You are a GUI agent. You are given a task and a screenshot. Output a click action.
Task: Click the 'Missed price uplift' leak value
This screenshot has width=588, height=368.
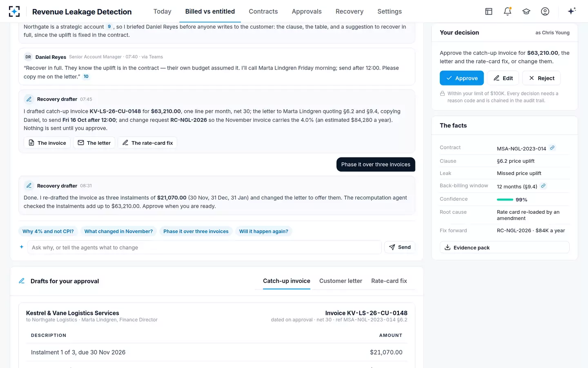[519, 173]
